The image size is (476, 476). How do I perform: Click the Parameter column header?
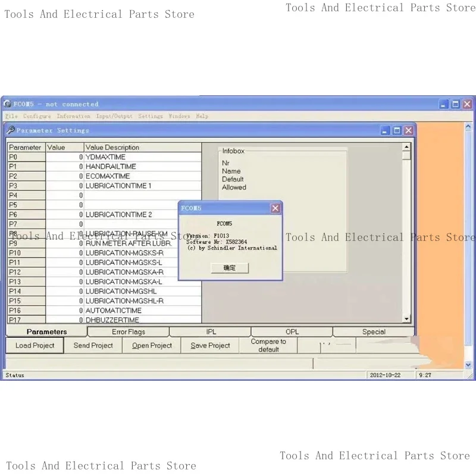coord(26,148)
